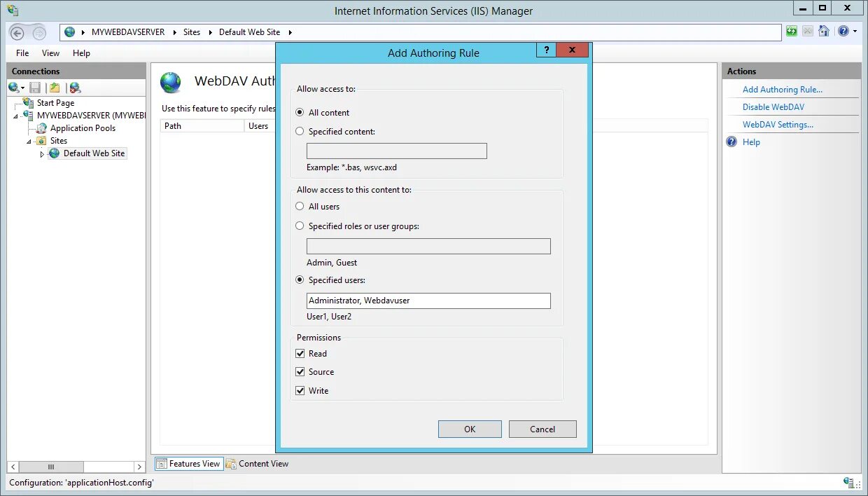This screenshot has width=868, height=496.
Task: Click the globe icon in address bar
Action: point(69,32)
